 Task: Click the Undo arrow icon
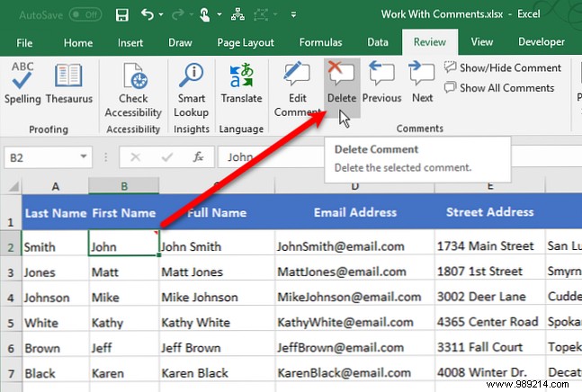coord(147,14)
